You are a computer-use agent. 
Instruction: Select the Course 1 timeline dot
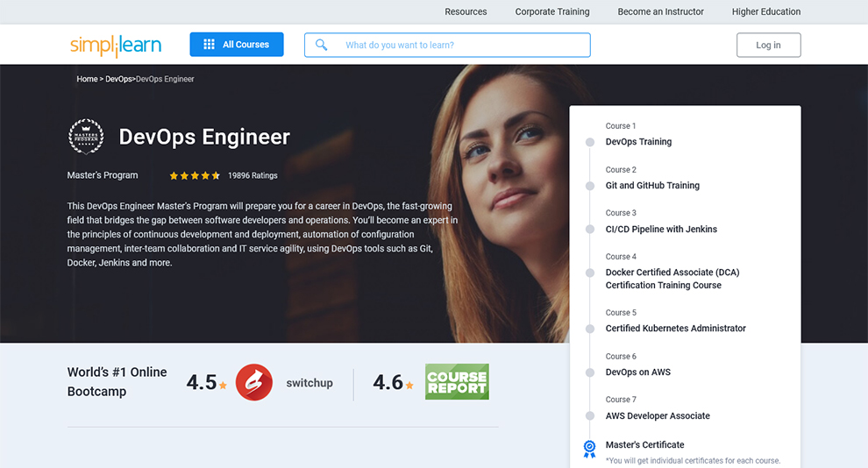[x=590, y=142]
